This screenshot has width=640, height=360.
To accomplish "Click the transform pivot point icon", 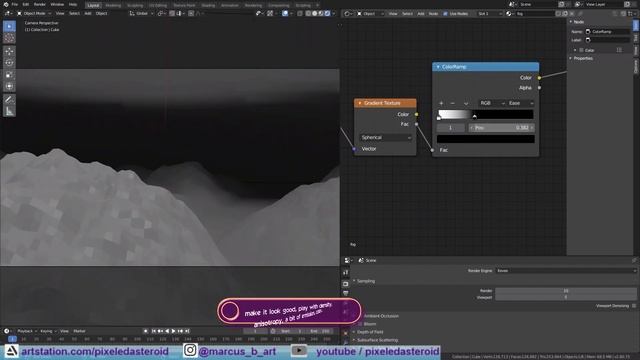I will click(x=161, y=13).
